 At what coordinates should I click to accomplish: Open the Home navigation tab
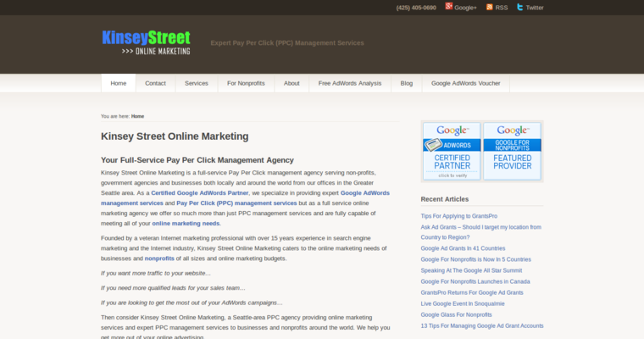point(118,83)
